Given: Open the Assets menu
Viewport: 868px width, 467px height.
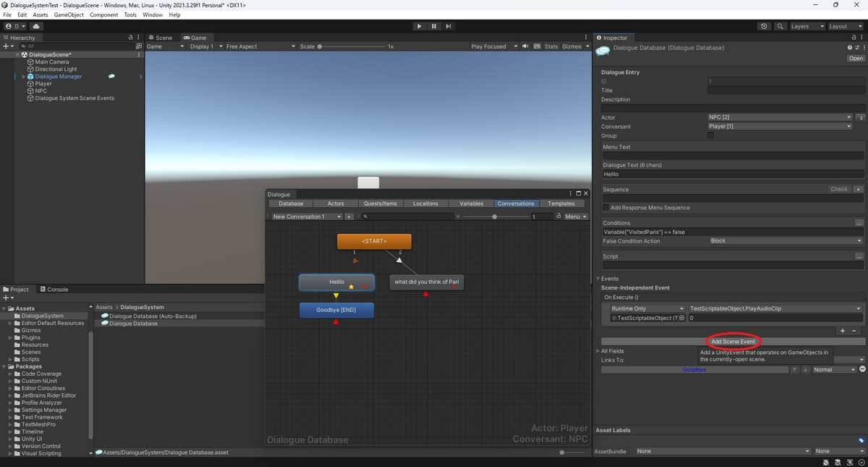Looking at the screenshot, I should [x=41, y=14].
